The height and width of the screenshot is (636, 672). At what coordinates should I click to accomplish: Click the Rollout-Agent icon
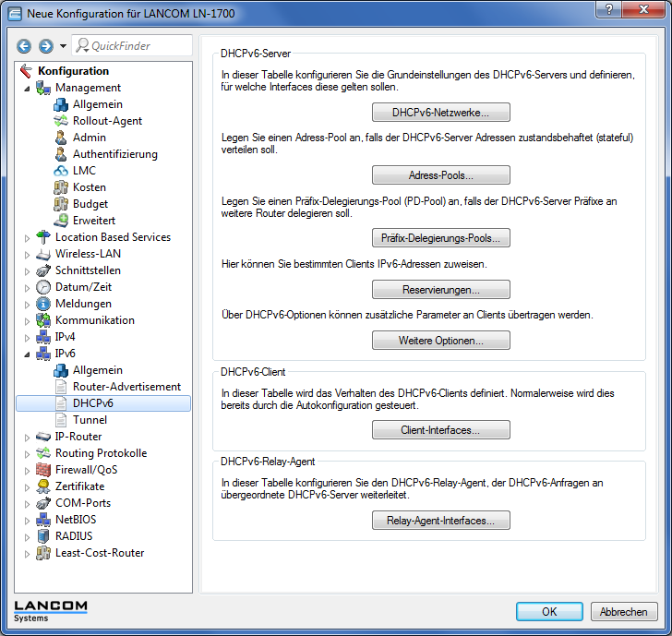pyautogui.click(x=61, y=121)
